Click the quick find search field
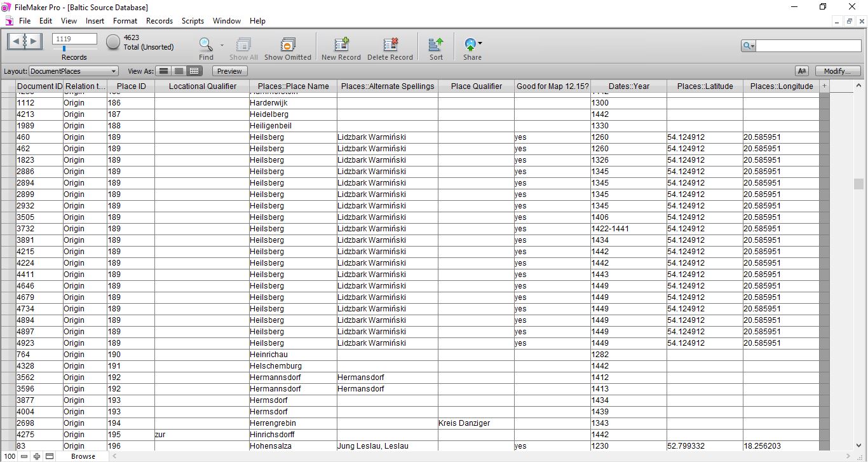Image resolution: width=868 pixels, height=462 pixels. pyautogui.click(x=808, y=46)
